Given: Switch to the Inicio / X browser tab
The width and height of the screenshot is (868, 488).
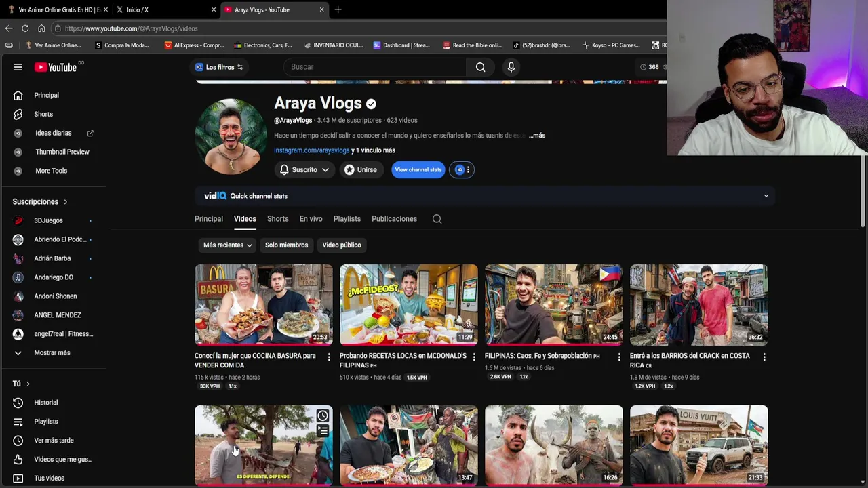Looking at the screenshot, I should tap(163, 9).
